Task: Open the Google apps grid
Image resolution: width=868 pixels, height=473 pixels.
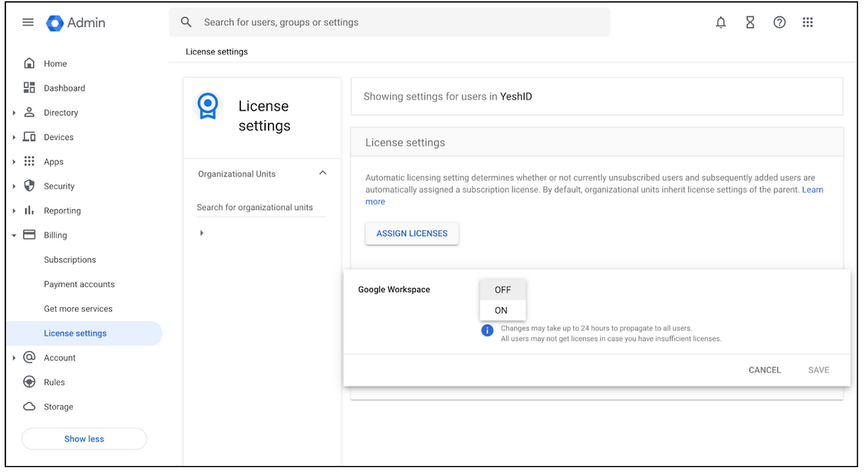Action: (x=808, y=22)
